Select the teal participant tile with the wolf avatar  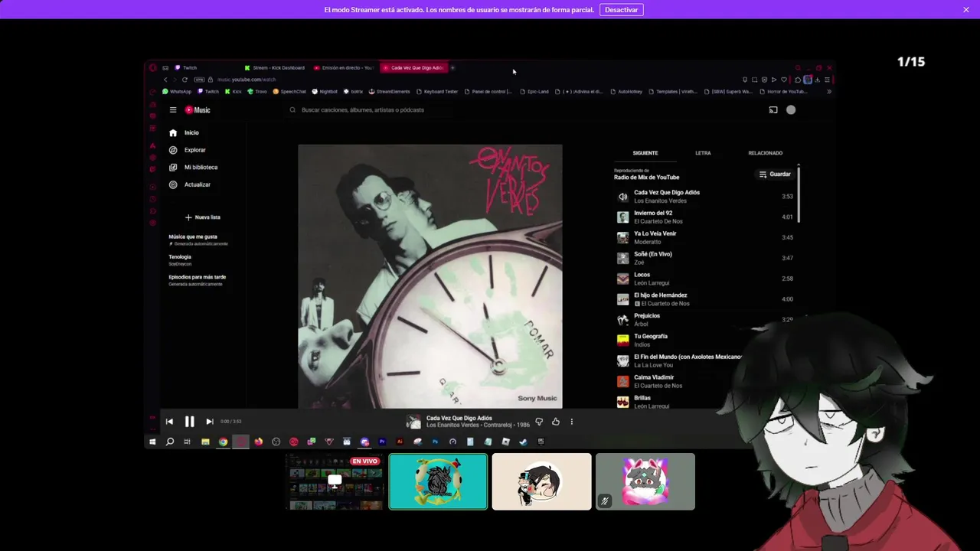(438, 481)
